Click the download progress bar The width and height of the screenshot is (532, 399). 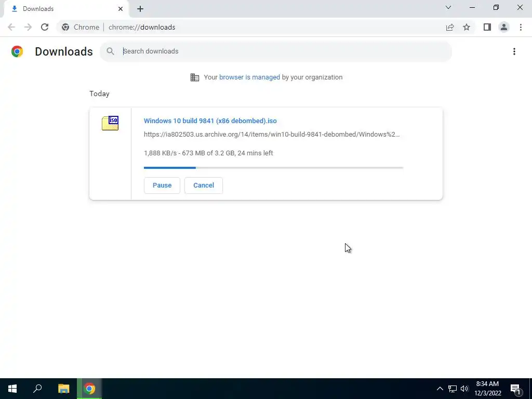click(x=273, y=168)
